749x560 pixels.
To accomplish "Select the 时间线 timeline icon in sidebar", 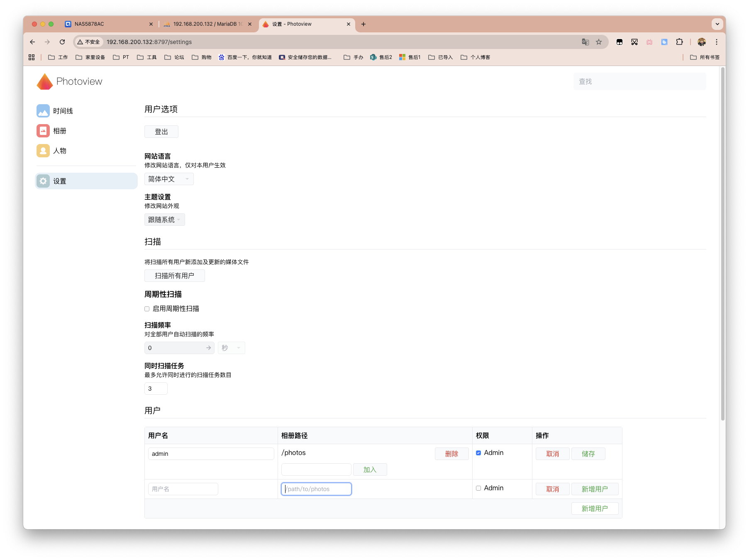I will pyautogui.click(x=43, y=110).
